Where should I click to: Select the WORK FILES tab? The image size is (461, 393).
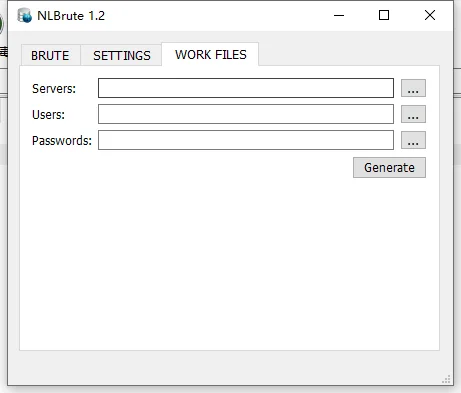click(x=210, y=54)
